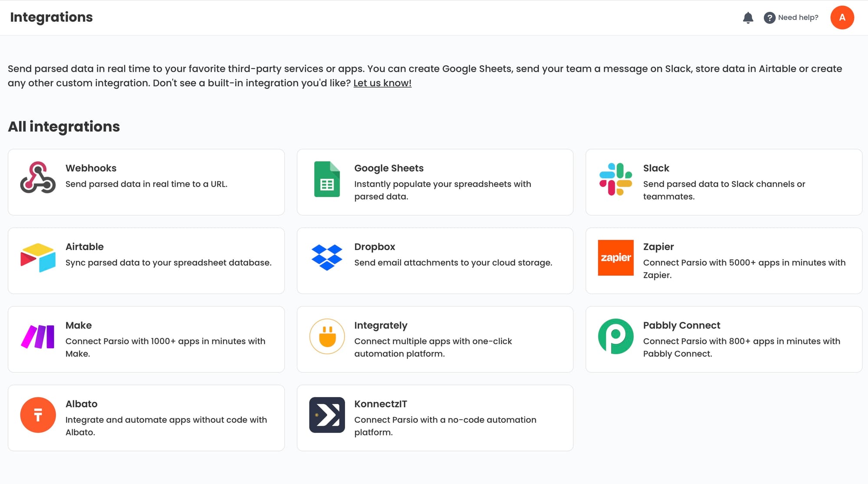
Task: Open notifications bell icon
Action: [748, 18]
